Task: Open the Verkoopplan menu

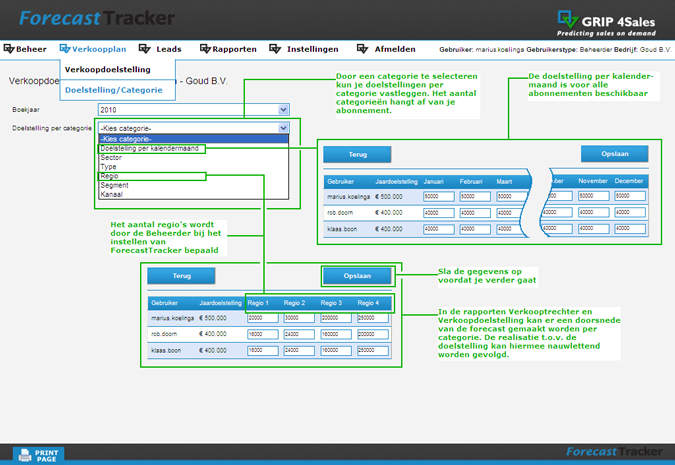Action: pos(99,49)
